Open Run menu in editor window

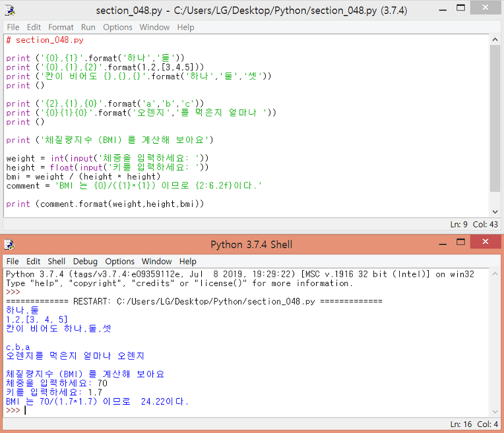[x=88, y=27]
